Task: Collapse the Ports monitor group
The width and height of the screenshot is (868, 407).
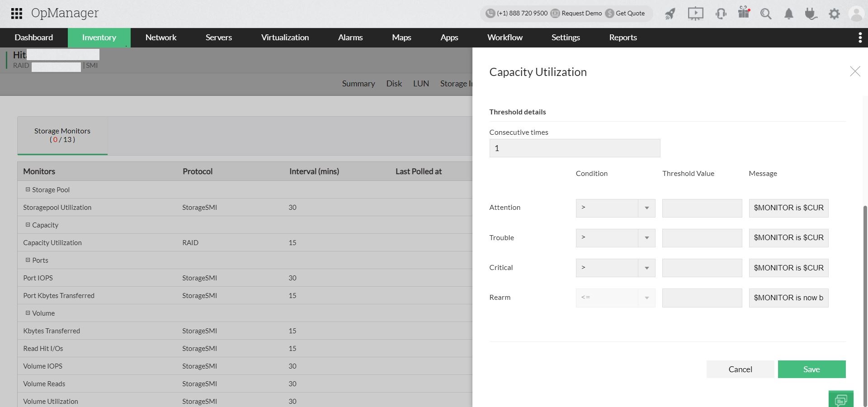Action: [28, 260]
